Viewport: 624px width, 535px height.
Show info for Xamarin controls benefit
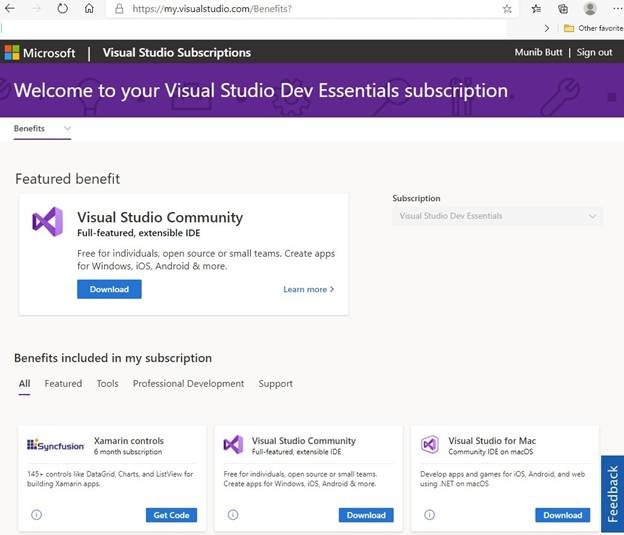[x=36, y=515]
